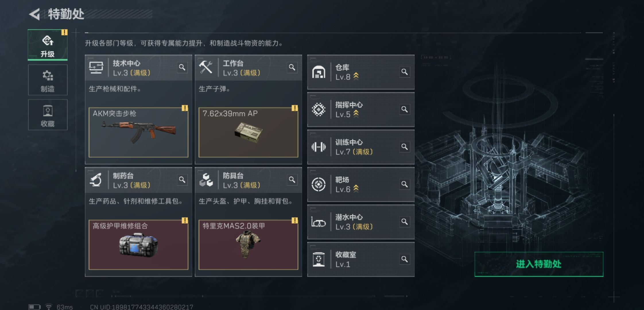Inspect 训练中心 via its magnifier icon
The height and width of the screenshot is (310, 644).
point(404,147)
